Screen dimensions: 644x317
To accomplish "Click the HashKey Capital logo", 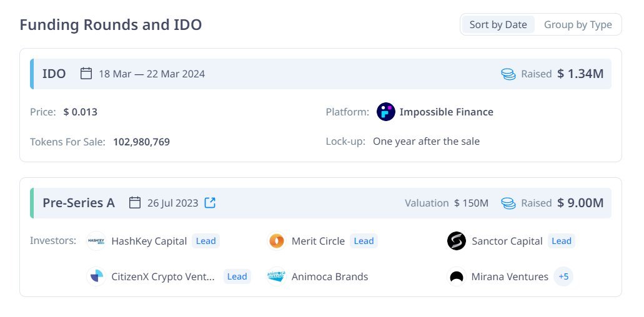I will coord(96,241).
